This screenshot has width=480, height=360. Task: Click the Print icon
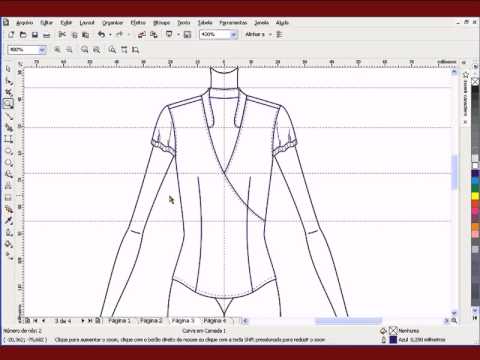click(46, 35)
